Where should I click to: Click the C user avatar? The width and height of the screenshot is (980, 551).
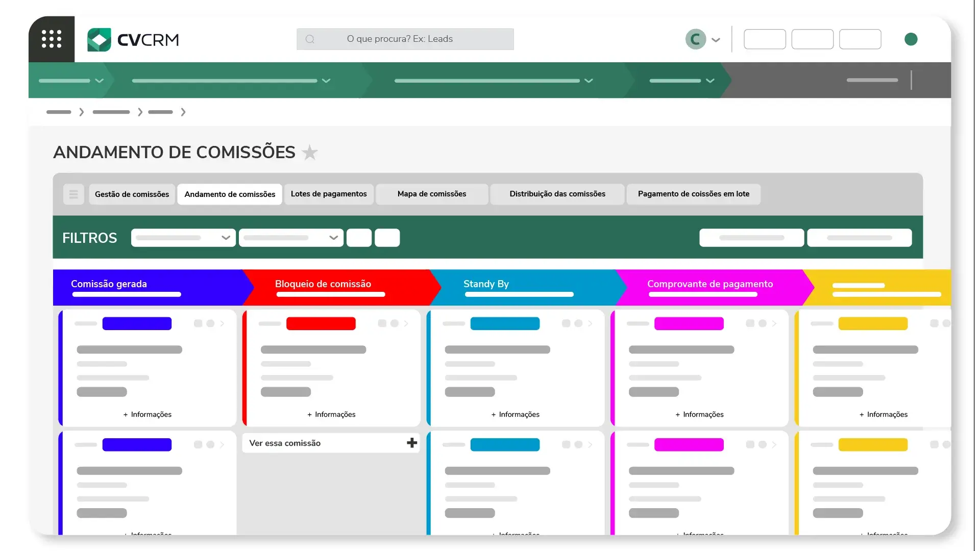coord(695,39)
